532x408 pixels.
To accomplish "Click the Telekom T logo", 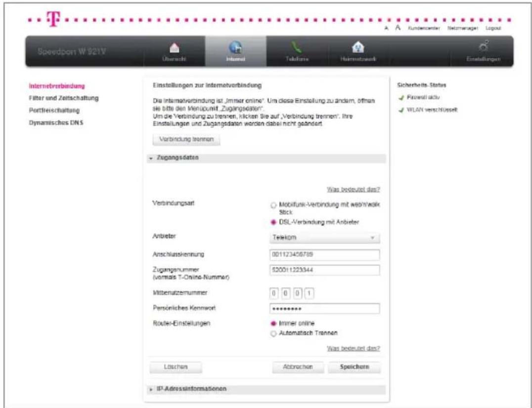I will tap(53, 19).
